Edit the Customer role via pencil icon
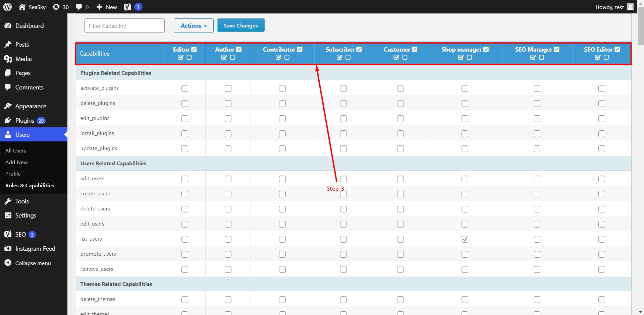Image resolution: width=644 pixels, height=315 pixels. click(x=415, y=49)
